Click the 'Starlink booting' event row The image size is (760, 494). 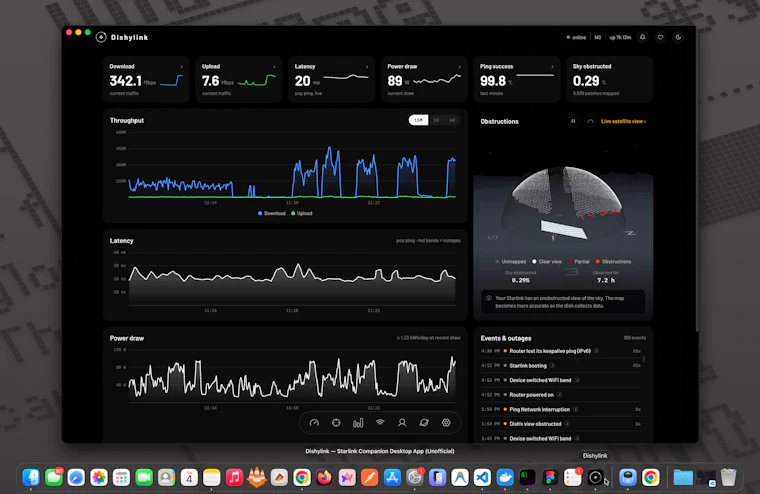coord(561,366)
